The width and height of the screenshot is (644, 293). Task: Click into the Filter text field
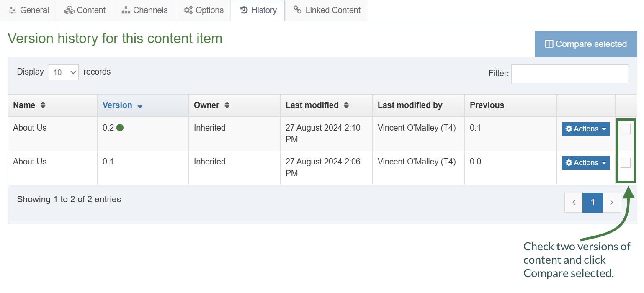(569, 74)
